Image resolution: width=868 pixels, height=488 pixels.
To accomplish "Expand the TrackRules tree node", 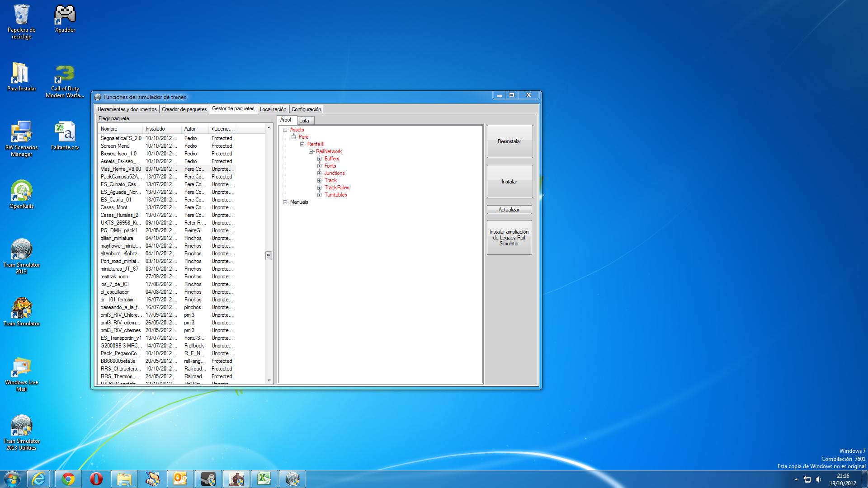I will pos(319,188).
